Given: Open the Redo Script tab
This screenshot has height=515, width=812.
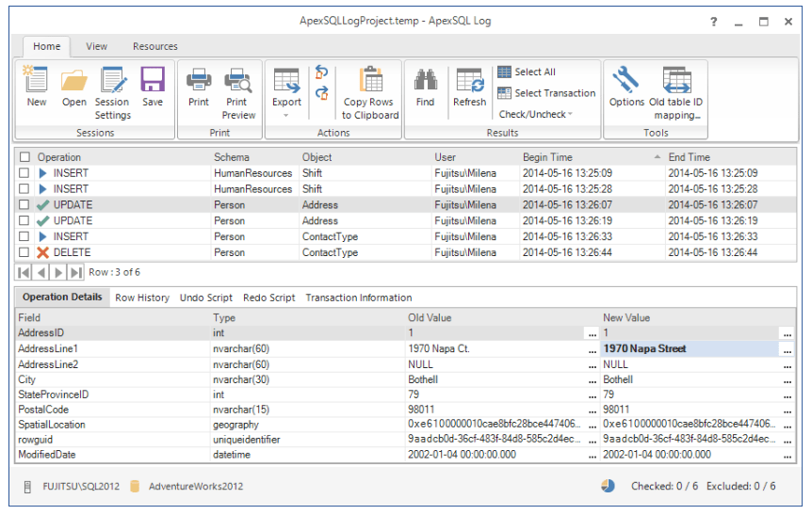Looking at the screenshot, I should point(268,298).
